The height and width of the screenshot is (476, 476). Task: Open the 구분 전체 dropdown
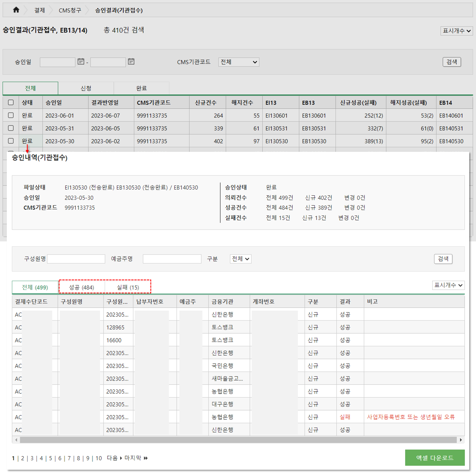240,259
